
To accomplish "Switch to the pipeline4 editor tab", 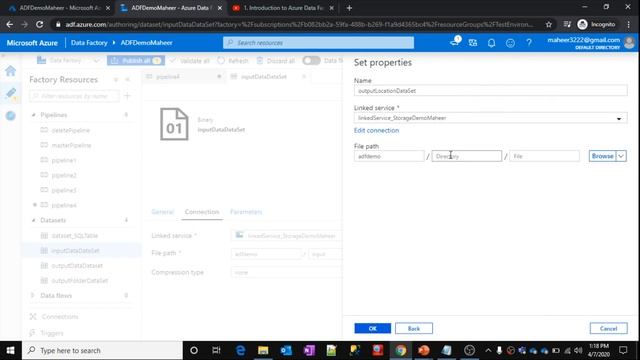I will (x=168, y=76).
